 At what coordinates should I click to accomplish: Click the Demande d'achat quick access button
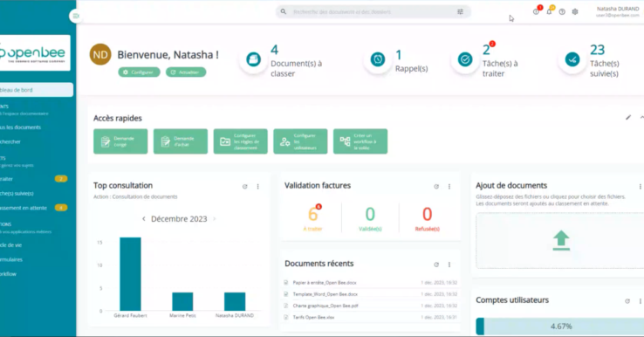181,141
